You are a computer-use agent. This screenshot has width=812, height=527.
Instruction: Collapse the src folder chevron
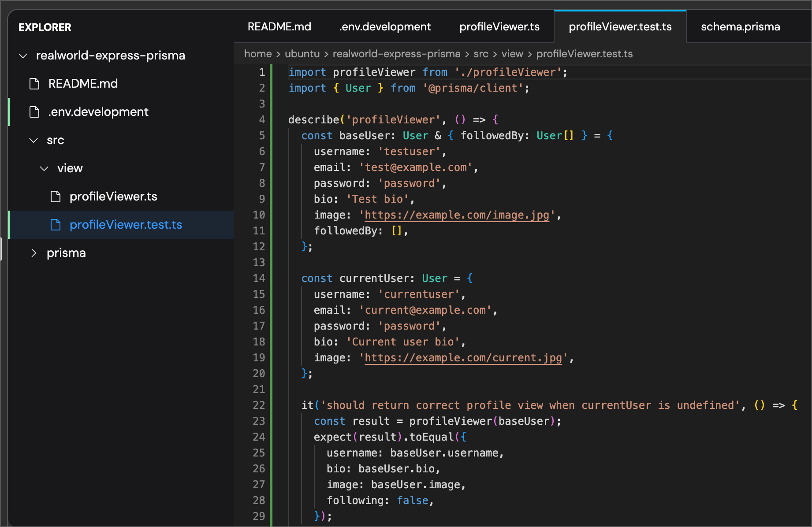tap(34, 140)
